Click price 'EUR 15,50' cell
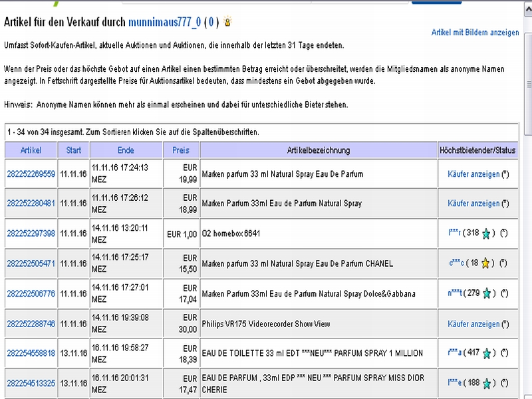Image resolution: width=532 pixels, height=399 pixels. 188,263
